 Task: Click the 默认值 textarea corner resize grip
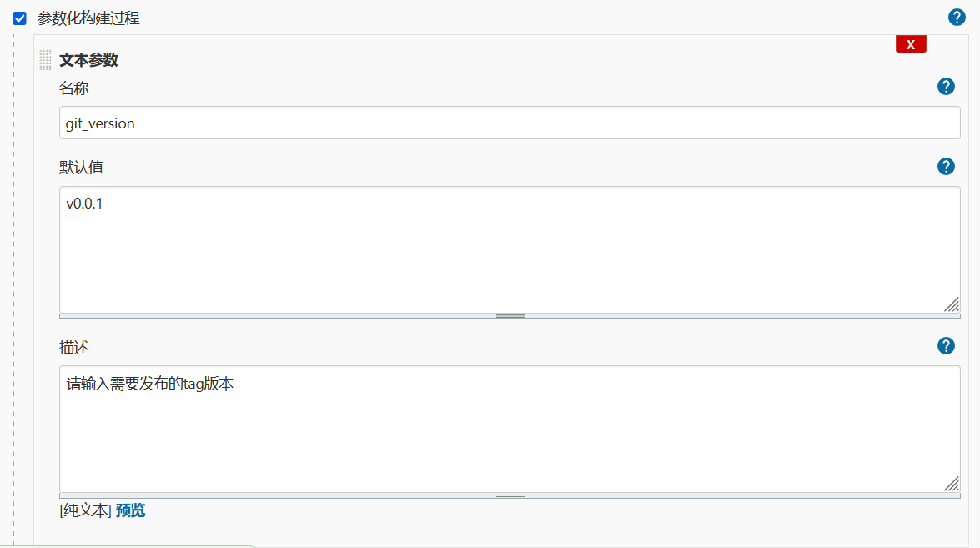click(952, 305)
